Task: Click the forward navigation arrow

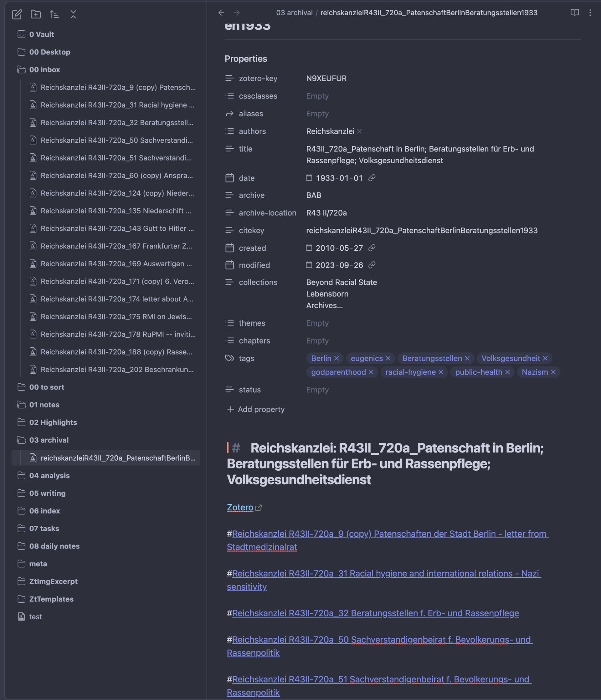Action: (x=236, y=13)
